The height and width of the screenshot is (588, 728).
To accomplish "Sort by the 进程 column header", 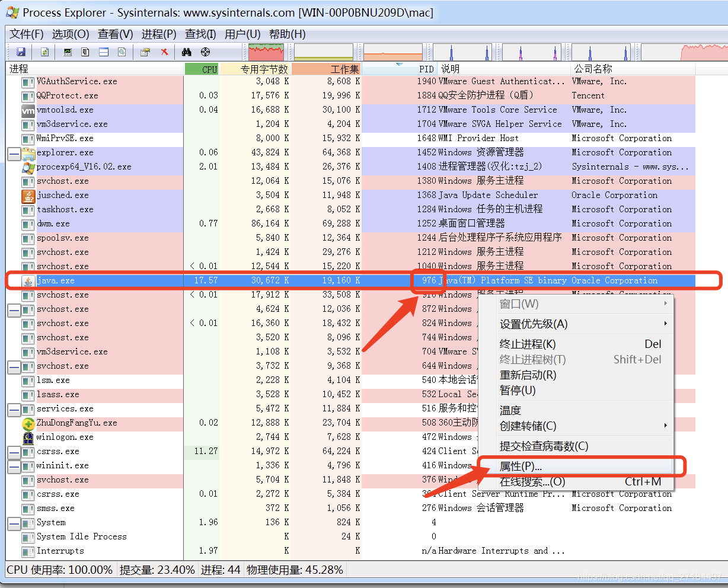I will coord(95,69).
